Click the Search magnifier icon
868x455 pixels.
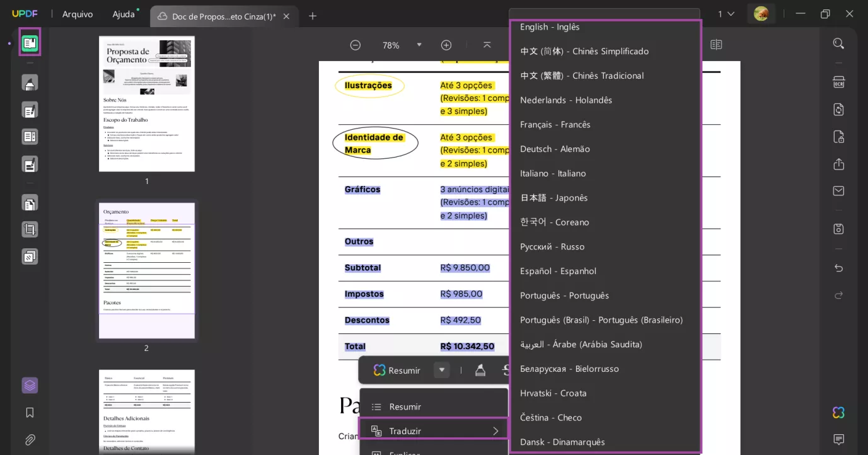[838, 43]
